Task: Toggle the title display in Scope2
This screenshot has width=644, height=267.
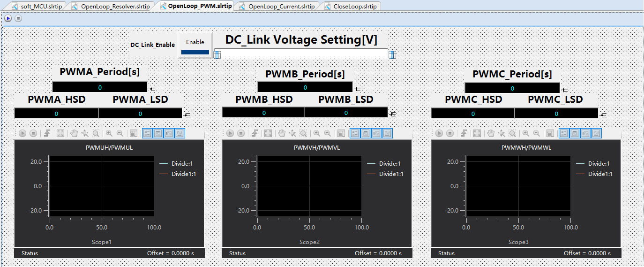Action: coord(366,133)
